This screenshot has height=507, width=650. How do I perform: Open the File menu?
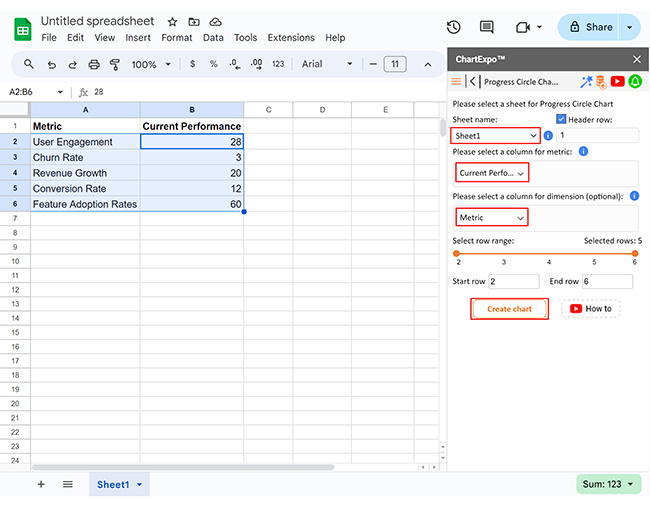[x=49, y=38]
